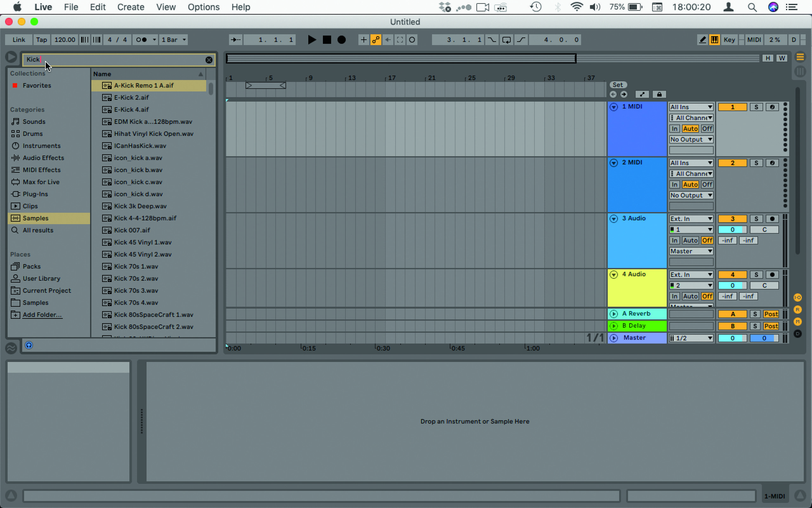This screenshot has height=508, width=812.
Task: Toggle the Loop switch
Action: (x=506, y=40)
